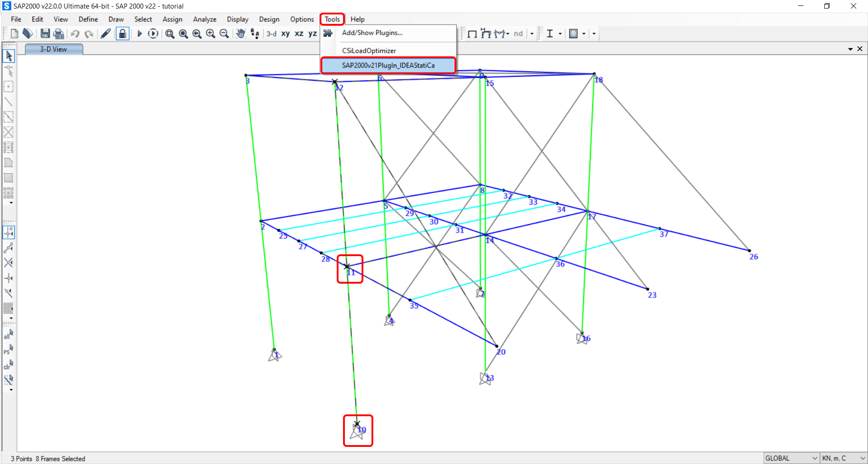This screenshot has width=868, height=464.
Task: Open the GLOBAL coordinate system dropdown
Action: [x=791, y=458]
